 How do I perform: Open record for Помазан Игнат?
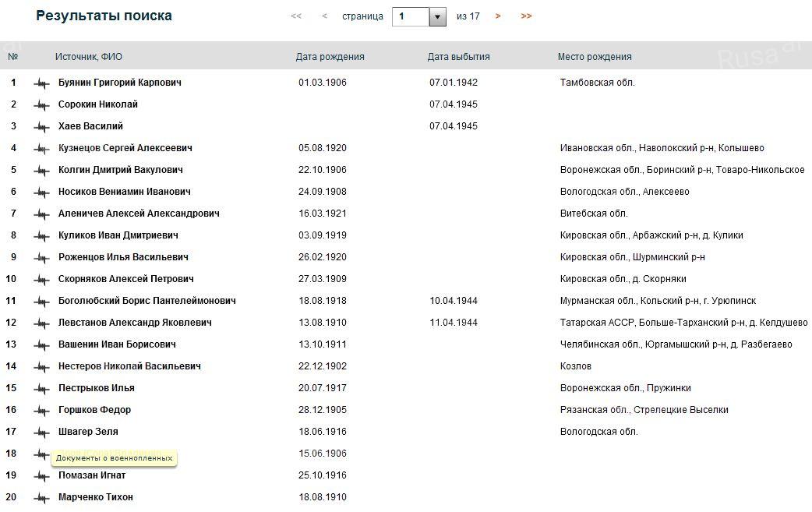point(91,475)
